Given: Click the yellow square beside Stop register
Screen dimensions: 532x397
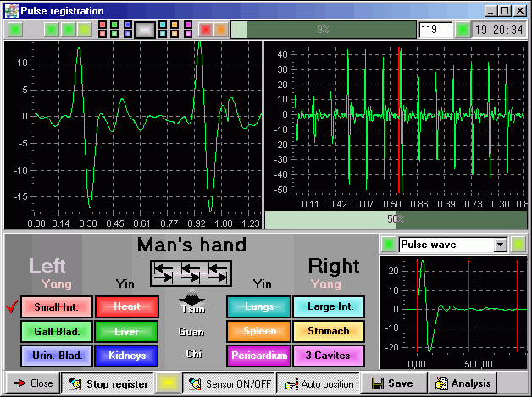Looking at the screenshot, I should tap(168, 383).
